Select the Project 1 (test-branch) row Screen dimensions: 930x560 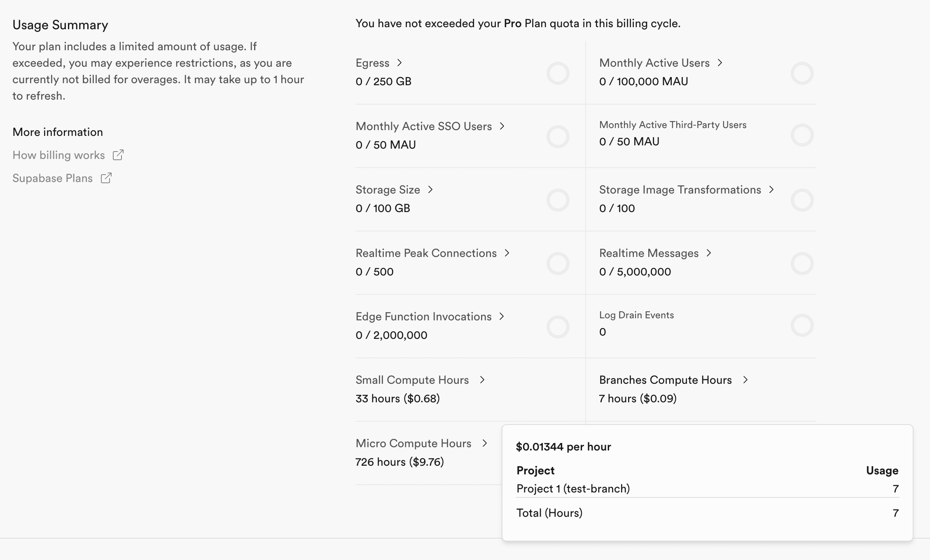coord(573,489)
